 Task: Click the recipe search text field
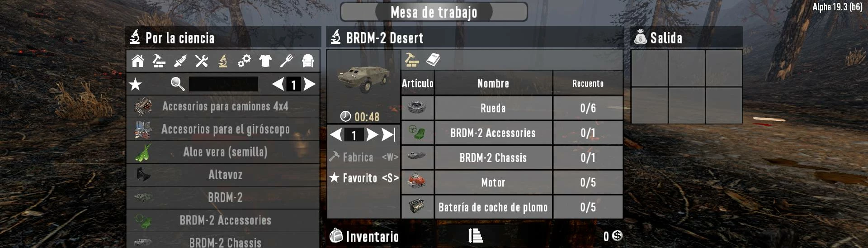[223, 84]
